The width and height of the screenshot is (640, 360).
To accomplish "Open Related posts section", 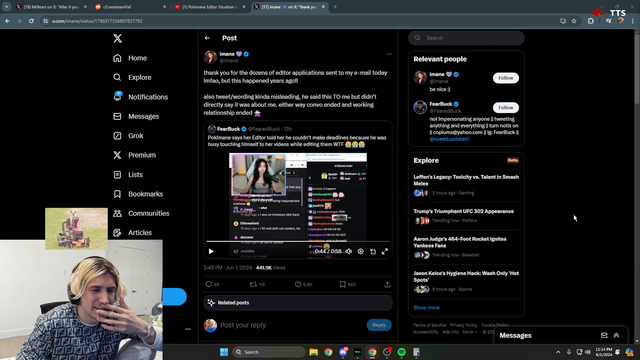I will click(x=298, y=302).
